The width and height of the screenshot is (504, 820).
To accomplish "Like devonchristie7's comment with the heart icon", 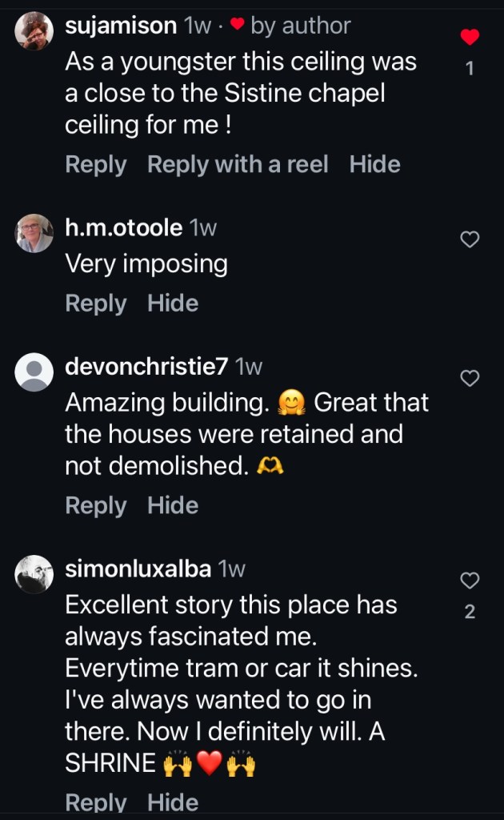I will [x=470, y=378].
